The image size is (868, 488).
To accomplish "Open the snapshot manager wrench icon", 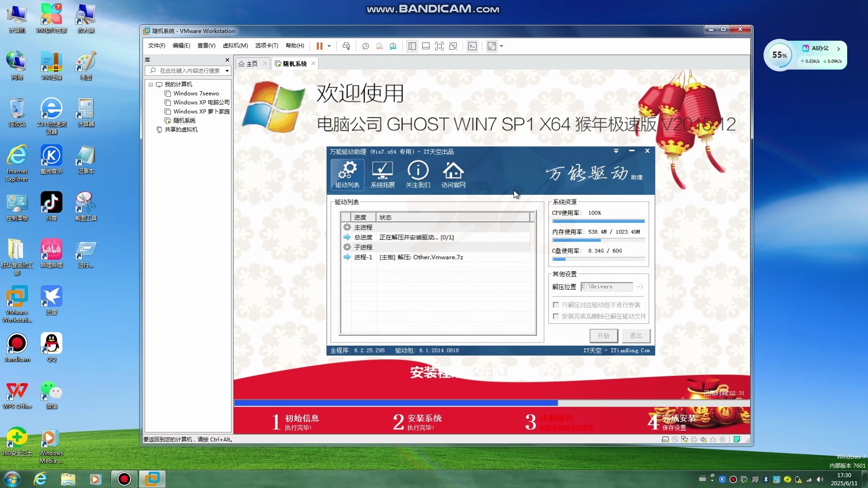I will [x=393, y=46].
